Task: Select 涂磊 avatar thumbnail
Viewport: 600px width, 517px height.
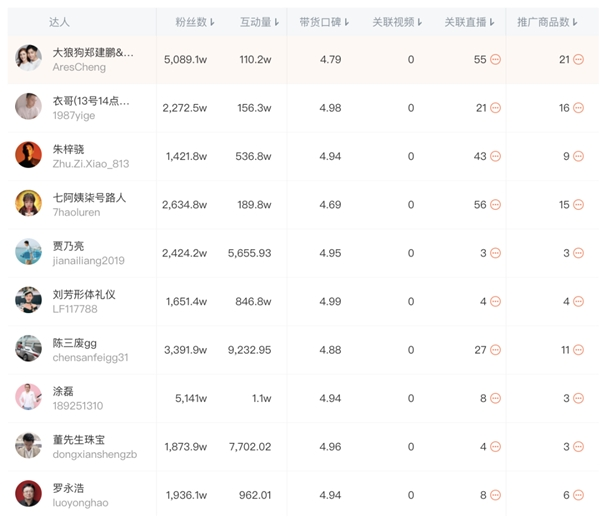Action: click(28, 396)
